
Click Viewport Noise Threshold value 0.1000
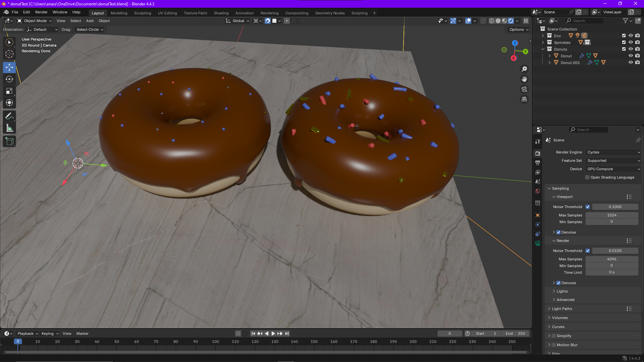click(x=615, y=207)
